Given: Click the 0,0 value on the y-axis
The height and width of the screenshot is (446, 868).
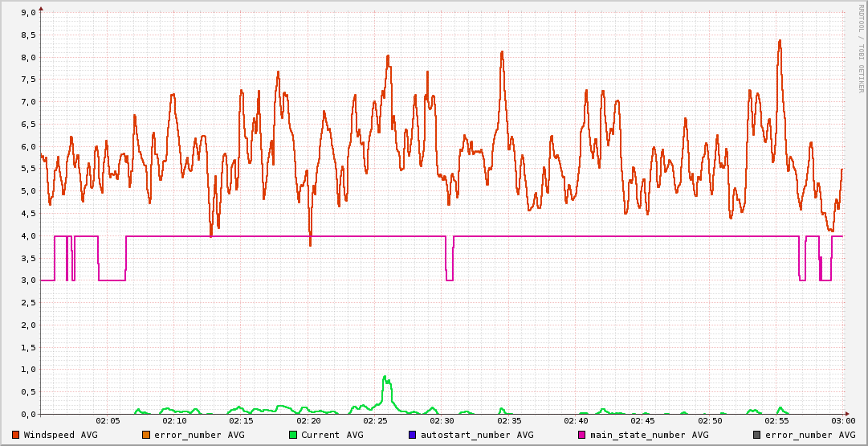Looking at the screenshot, I should [x=26, y=415].
